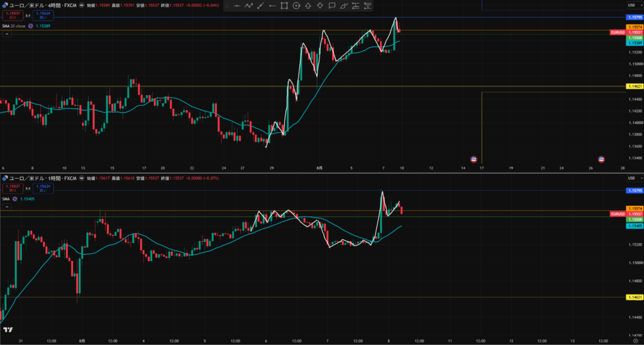Select the comment callout tool
Viewport: 644px width, 345px height.
(332, 6)
